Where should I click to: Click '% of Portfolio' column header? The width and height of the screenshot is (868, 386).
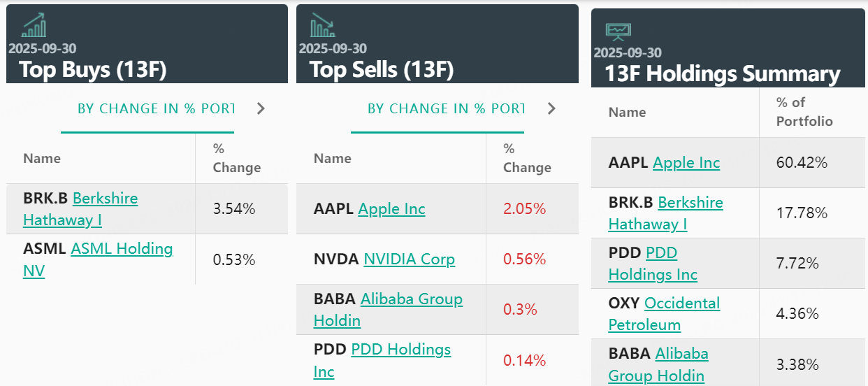(x=804, y=112)
